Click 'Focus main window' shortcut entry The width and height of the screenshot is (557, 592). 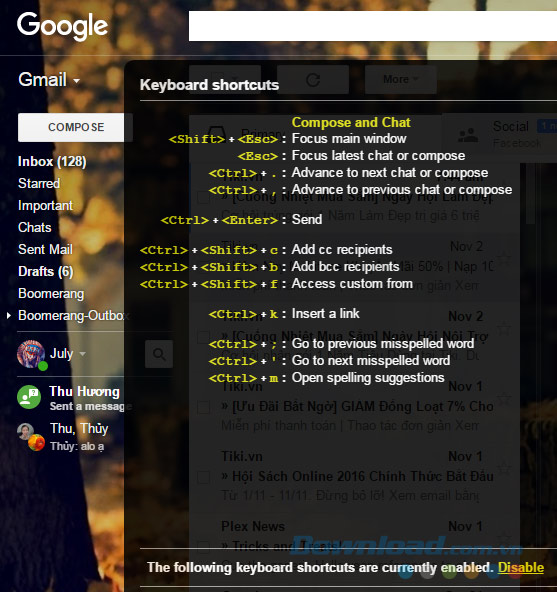tap(349, 139)
